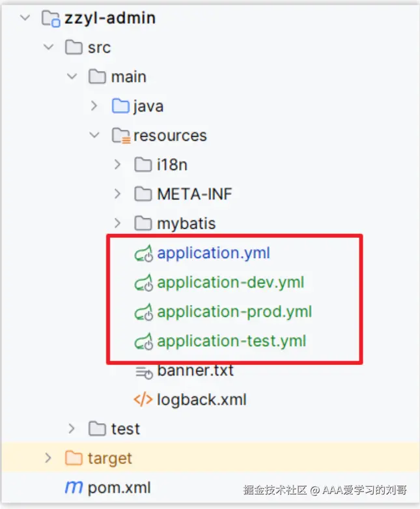
Task: Click the Spring icon beside application-dev.yml
Action: coord(143,283)
